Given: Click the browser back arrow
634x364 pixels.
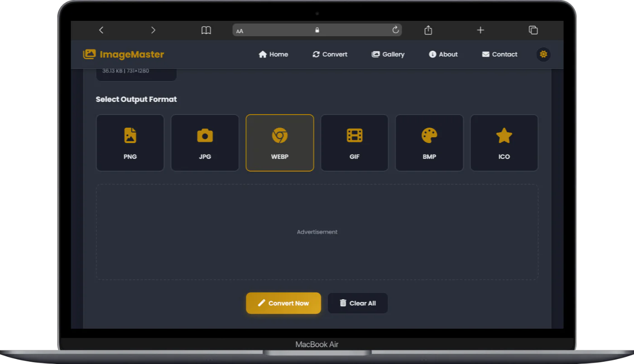Looking at the screenshot, I should click(101, 30).
